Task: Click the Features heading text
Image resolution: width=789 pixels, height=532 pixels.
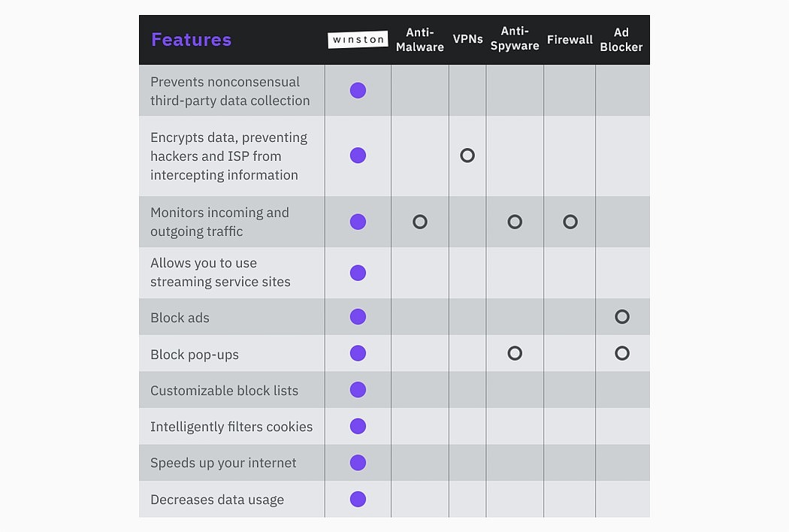Action: coord(192,40)
